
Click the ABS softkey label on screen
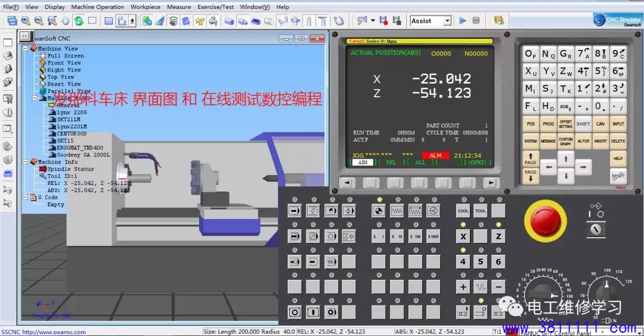tap(363, 162)
